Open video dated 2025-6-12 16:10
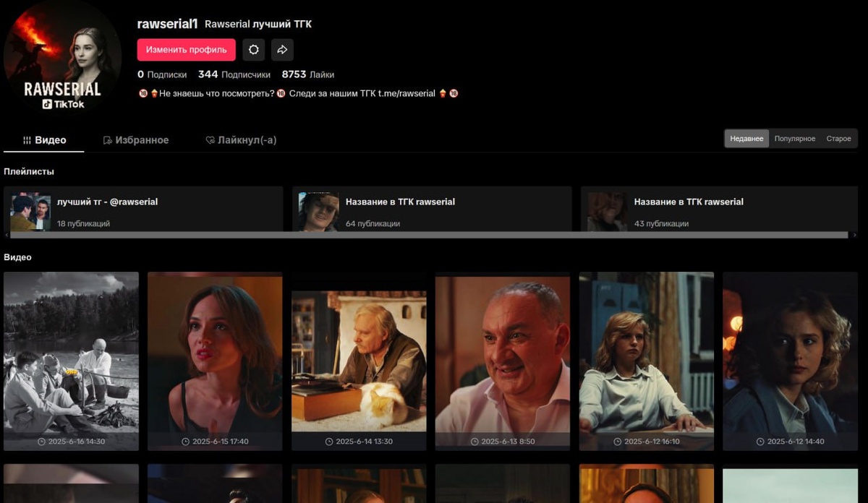The image size is (868, 503). click(x=647, y=361)
